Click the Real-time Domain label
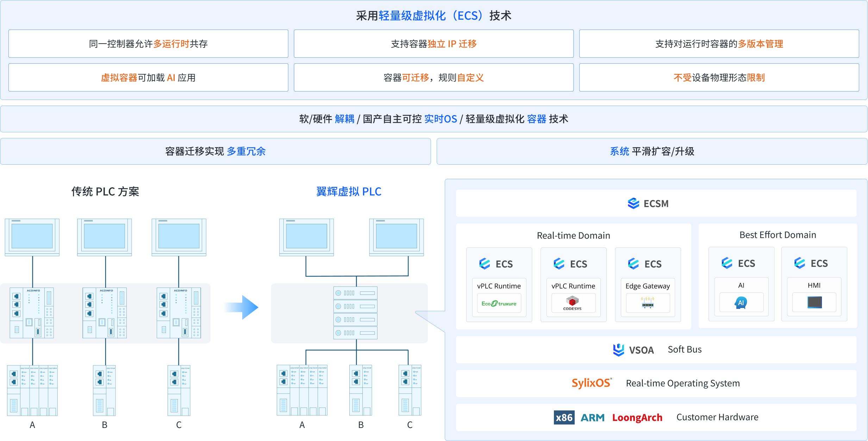This screenshot has height=441, width=868. [x=573, y=235]
